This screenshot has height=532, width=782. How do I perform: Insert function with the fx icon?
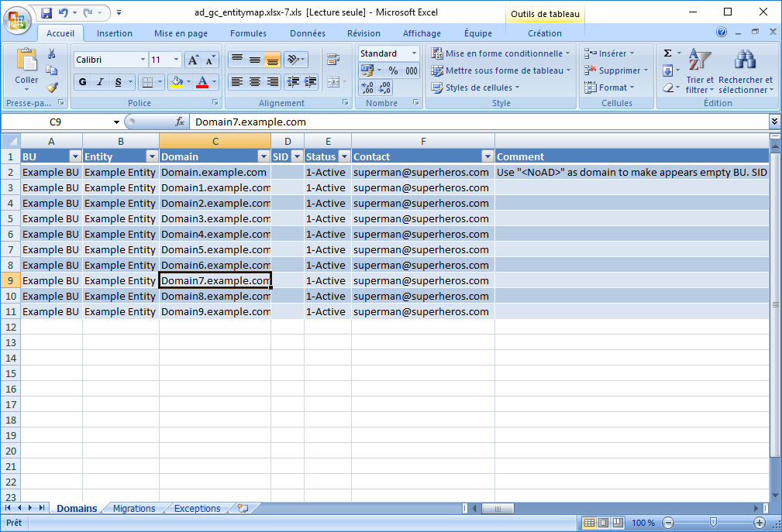[x=180, y=122]
